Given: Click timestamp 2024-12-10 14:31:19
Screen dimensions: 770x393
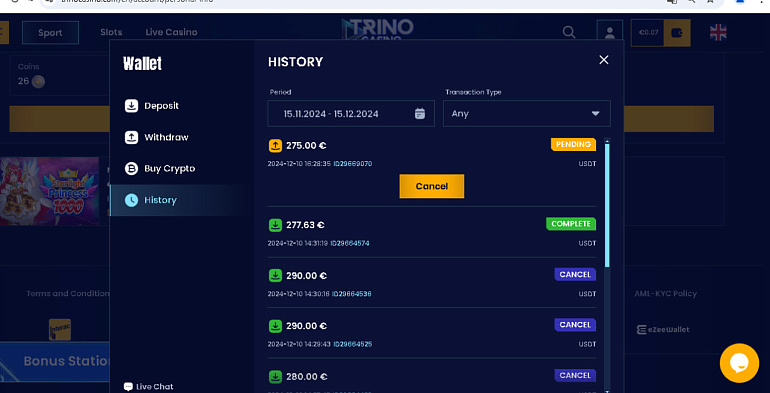Looking at the screenshot, I should click(297, 243).
